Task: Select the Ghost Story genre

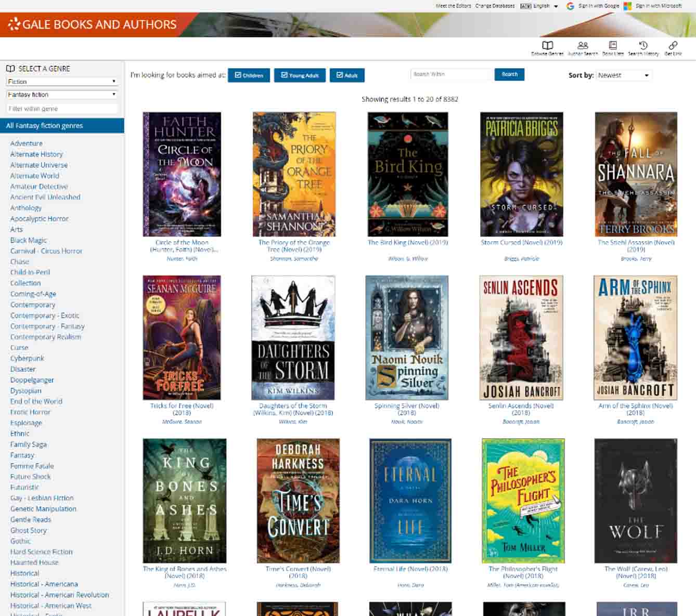Action: 29,530
